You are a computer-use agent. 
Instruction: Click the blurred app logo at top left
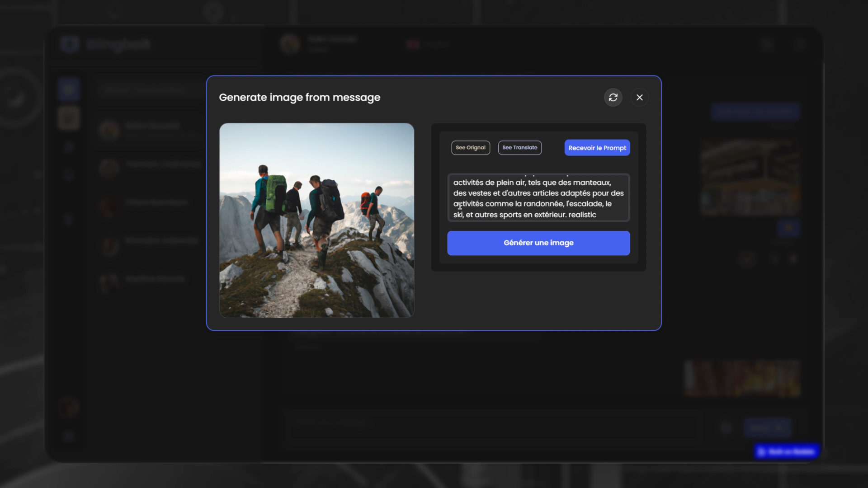point(71,44)
